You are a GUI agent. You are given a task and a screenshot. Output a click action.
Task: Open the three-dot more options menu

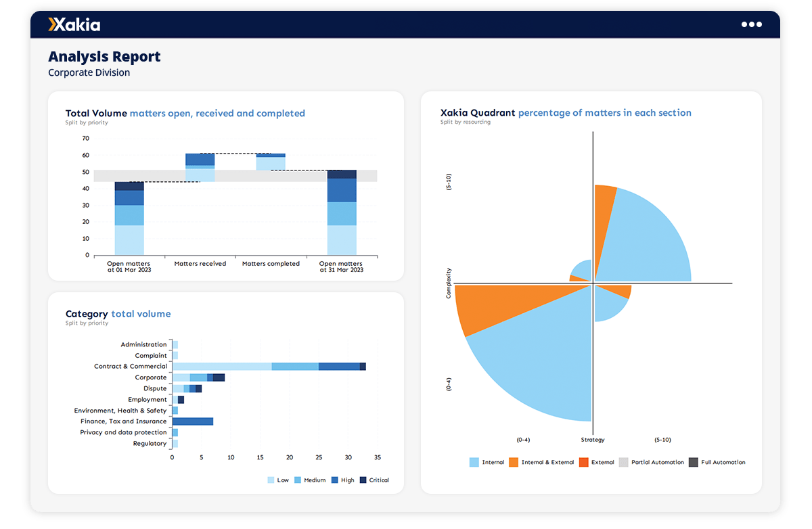click(751, 24)
